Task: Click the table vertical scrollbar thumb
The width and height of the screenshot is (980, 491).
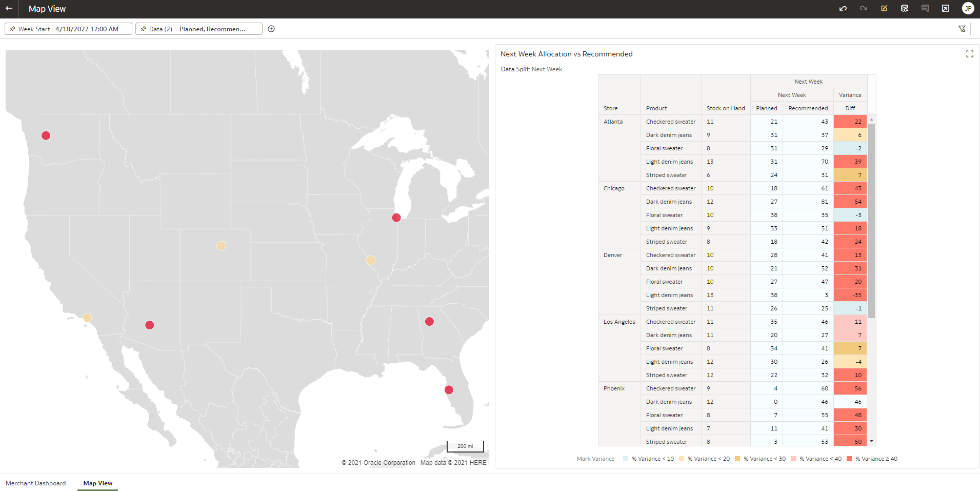Action: click(x=871, y=221)
